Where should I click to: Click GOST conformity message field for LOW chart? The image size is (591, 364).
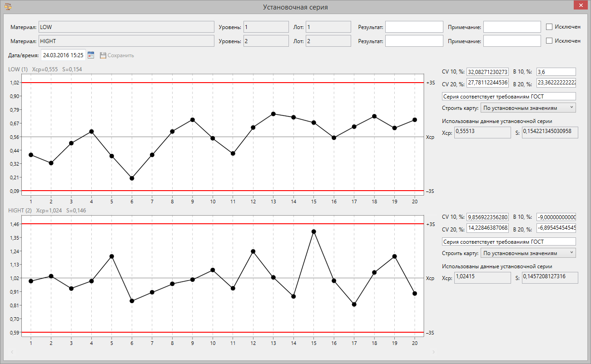pyautogui.click(x=509, y=96)
